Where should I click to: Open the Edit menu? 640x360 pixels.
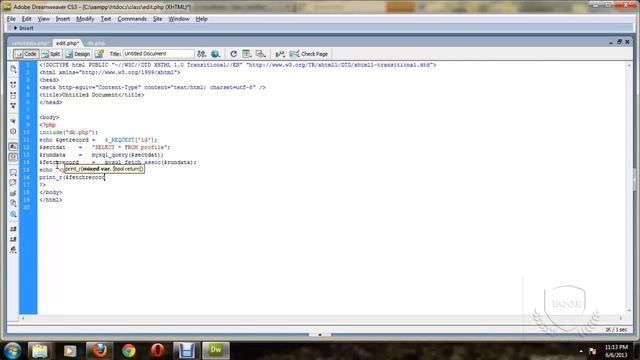pyautogui.click(x=27, y=19)
